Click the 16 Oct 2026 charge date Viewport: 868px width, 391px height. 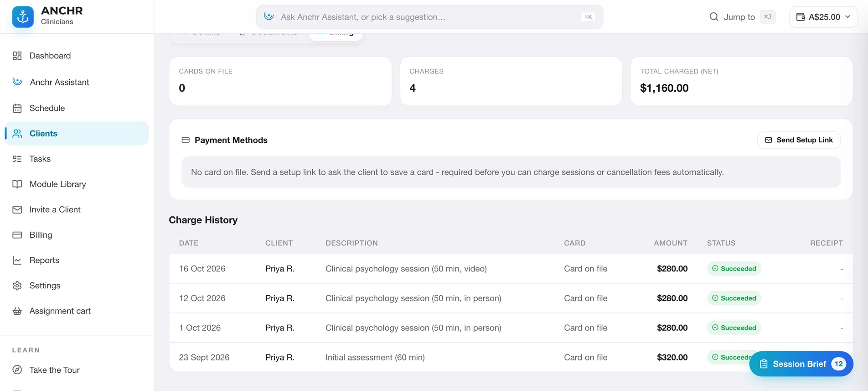[x=202, y=269]
